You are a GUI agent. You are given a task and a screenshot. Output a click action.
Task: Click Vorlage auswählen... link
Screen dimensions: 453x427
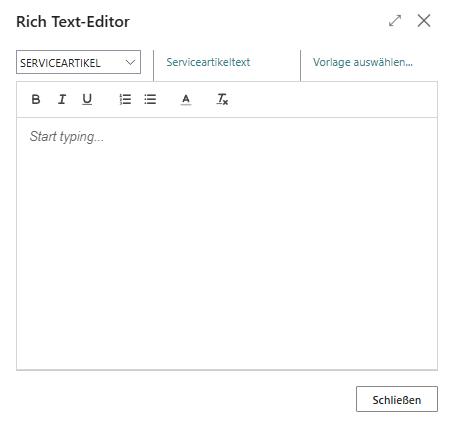point(363,62)
